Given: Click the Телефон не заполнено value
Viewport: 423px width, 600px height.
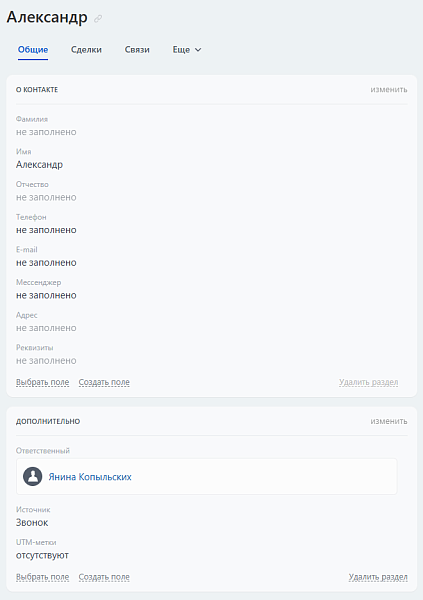Looking at the screenshot, I should click(x=46, y=230).
